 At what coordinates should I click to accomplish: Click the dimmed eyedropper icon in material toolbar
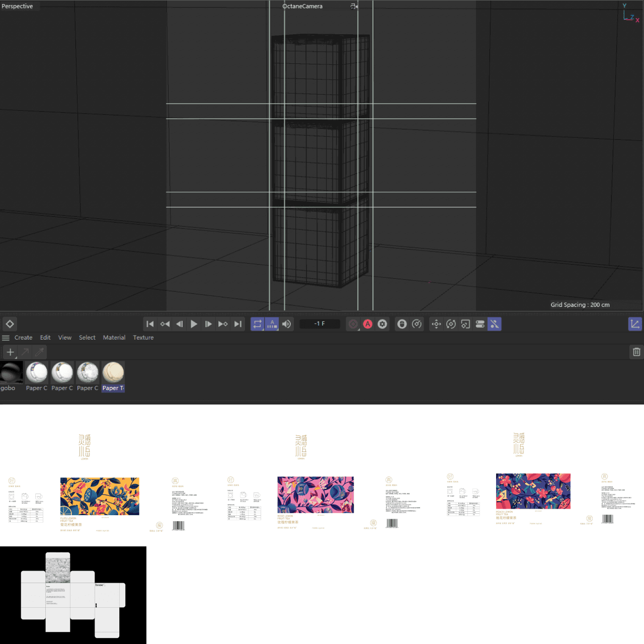[39, 352]
